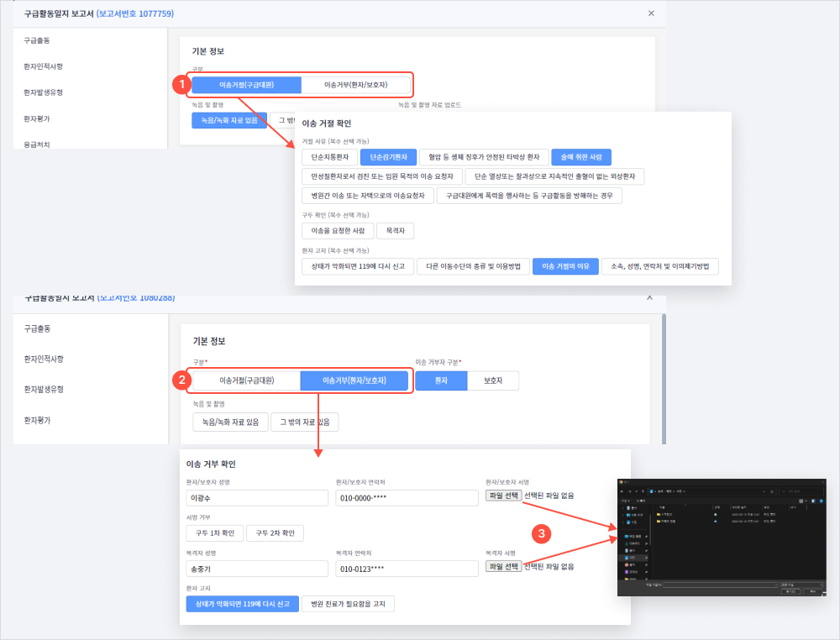Focus the file name field in file dialog

[x=721, y=585]
